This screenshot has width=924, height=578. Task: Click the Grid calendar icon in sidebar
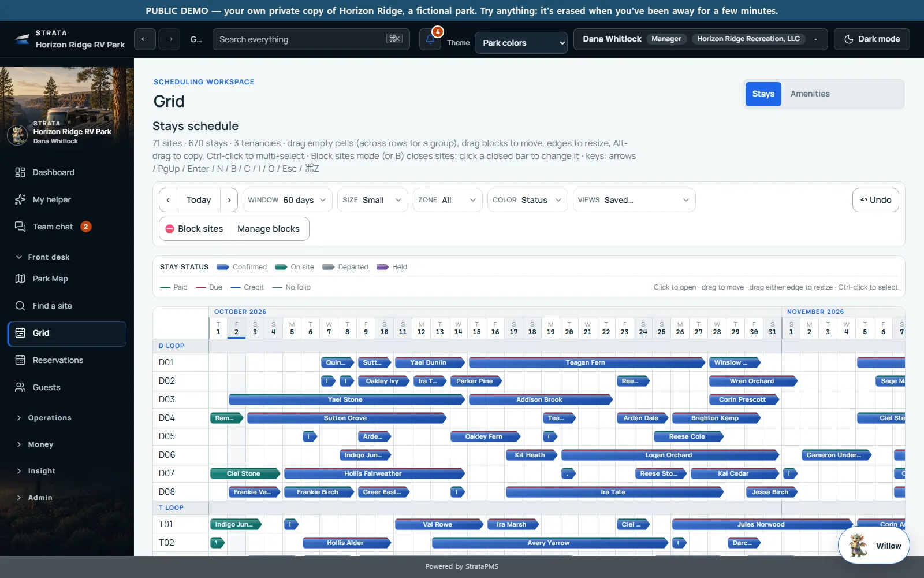(20, 333)
